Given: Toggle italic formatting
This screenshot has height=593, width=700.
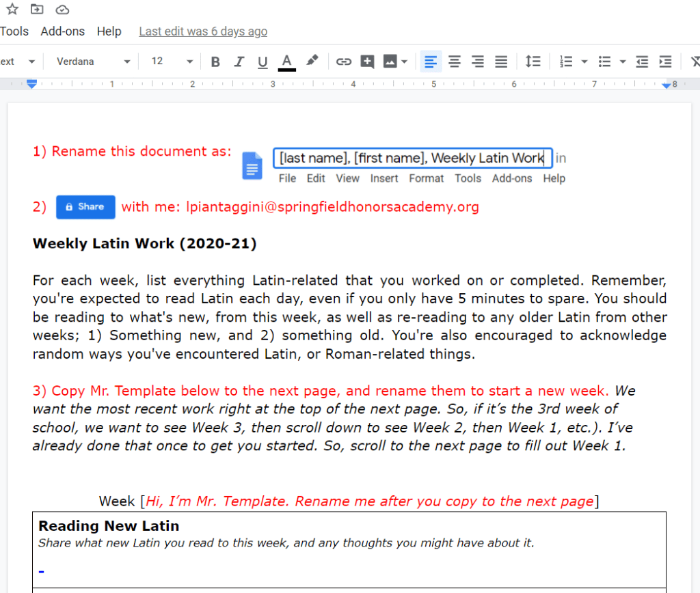Looking at the screenshot, I should pos(239,61).
